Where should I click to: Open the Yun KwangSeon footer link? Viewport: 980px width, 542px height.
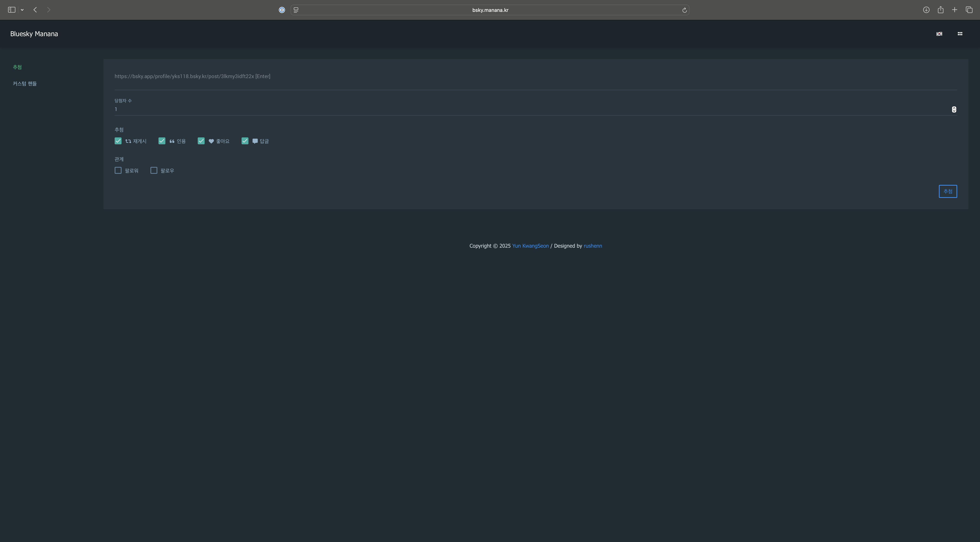530,246
